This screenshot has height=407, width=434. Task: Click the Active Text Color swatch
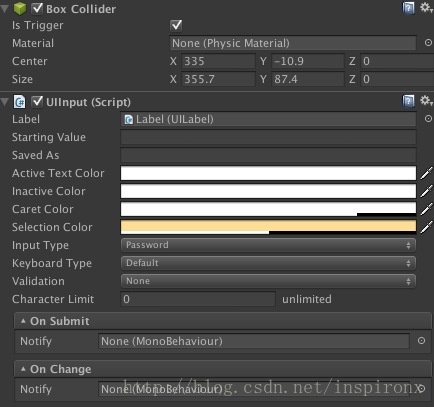(x=268, y=173)
